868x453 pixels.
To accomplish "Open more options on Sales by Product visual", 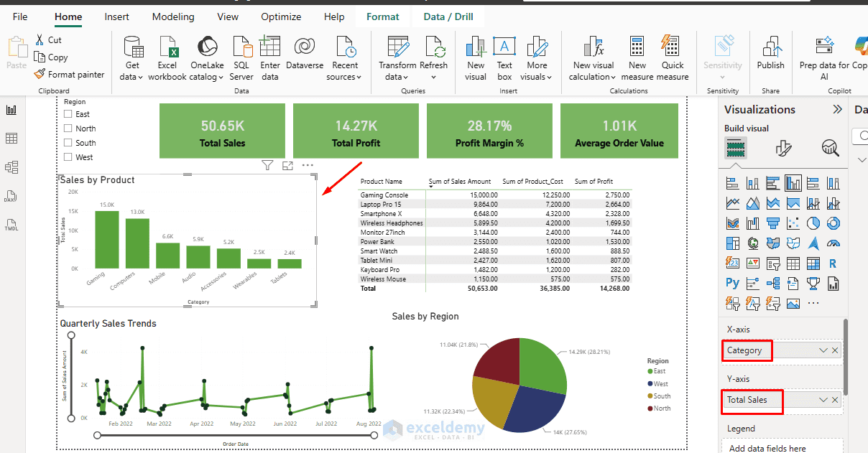I will click(308, 165).
